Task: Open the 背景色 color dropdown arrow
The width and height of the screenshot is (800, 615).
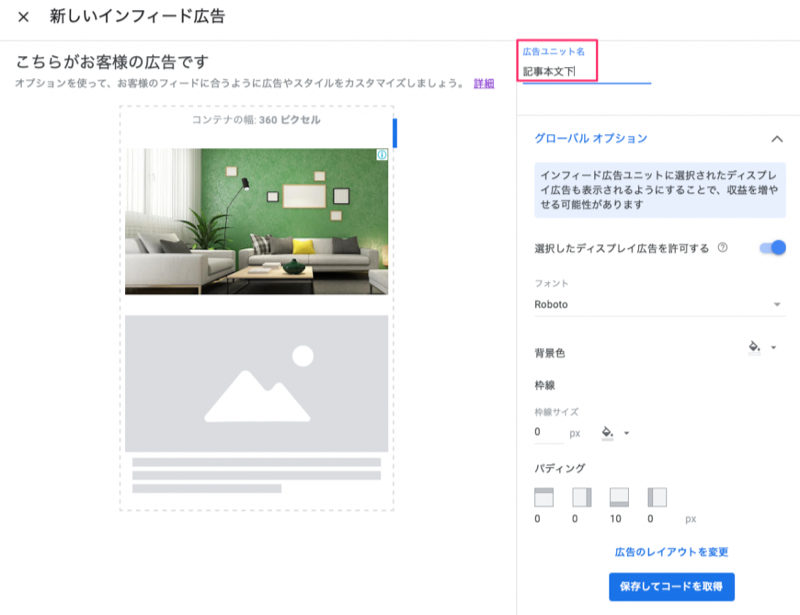Action: pos(773,348)
